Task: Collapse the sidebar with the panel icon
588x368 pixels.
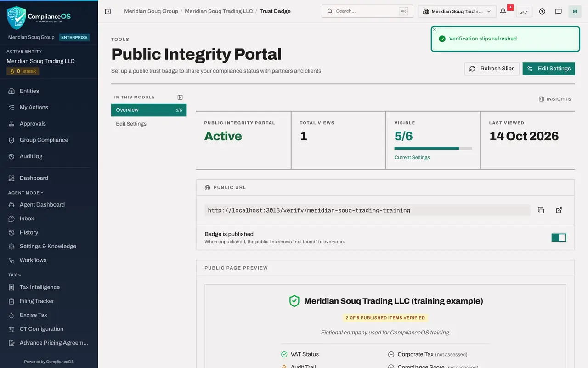Action: 108,11
